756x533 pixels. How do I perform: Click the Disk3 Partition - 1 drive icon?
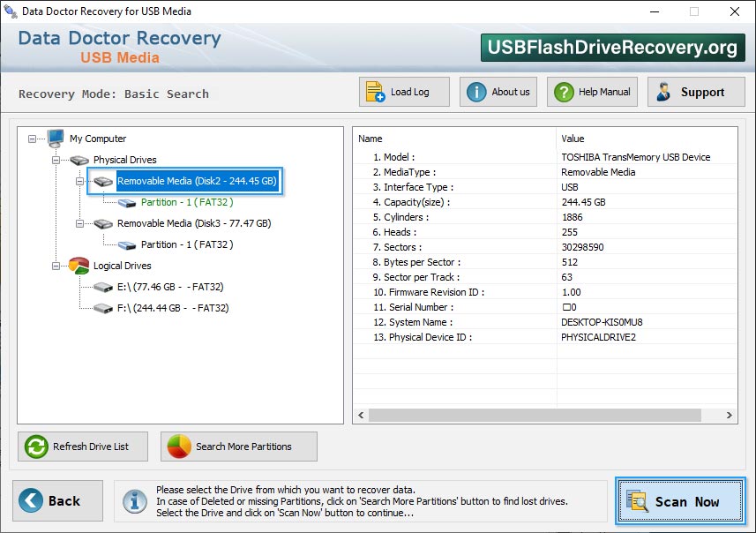127,245
